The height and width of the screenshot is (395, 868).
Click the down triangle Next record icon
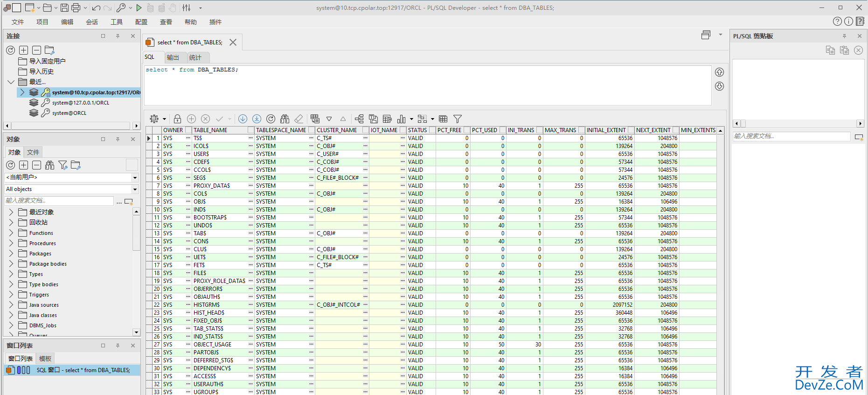pos(329,119)
